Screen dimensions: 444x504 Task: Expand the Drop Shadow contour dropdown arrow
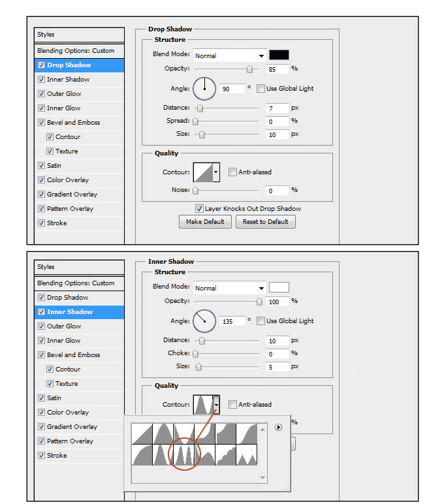(216, 172)
